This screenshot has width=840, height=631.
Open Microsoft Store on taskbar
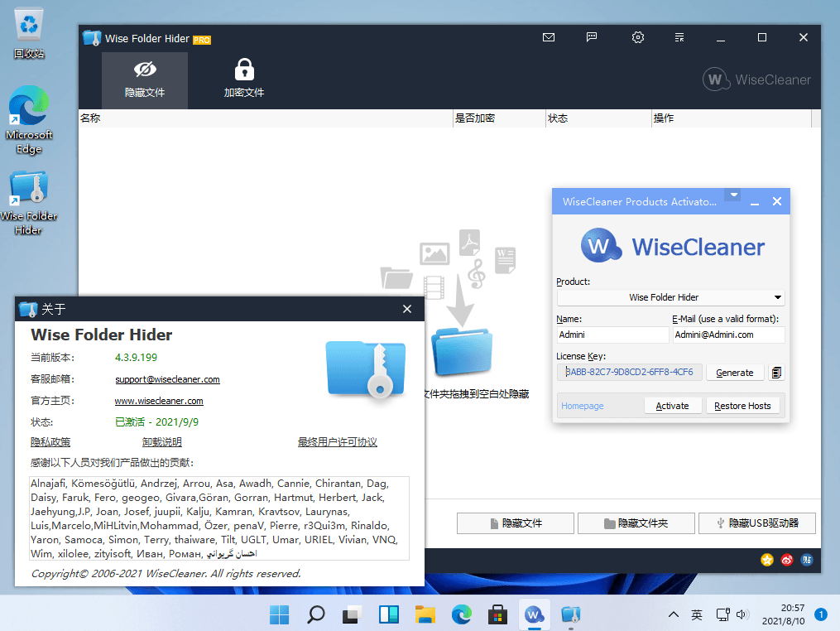(x=497, y=614)
